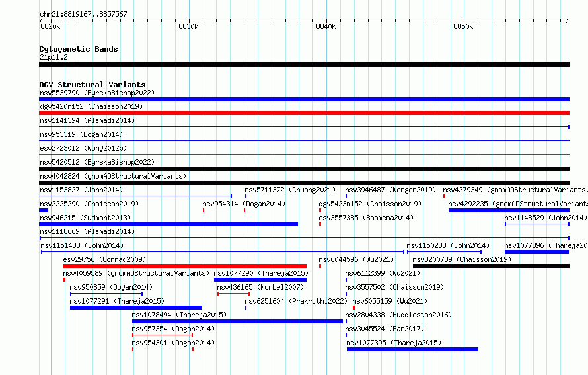Open the dgv5420n152 (Chaisson2019) variant label

[91, 106]
